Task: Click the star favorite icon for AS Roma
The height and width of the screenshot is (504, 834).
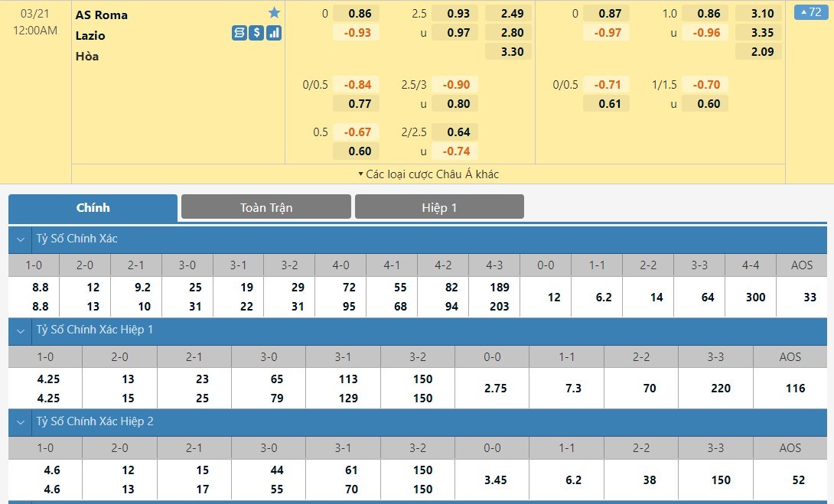Action: pos(274,13)
